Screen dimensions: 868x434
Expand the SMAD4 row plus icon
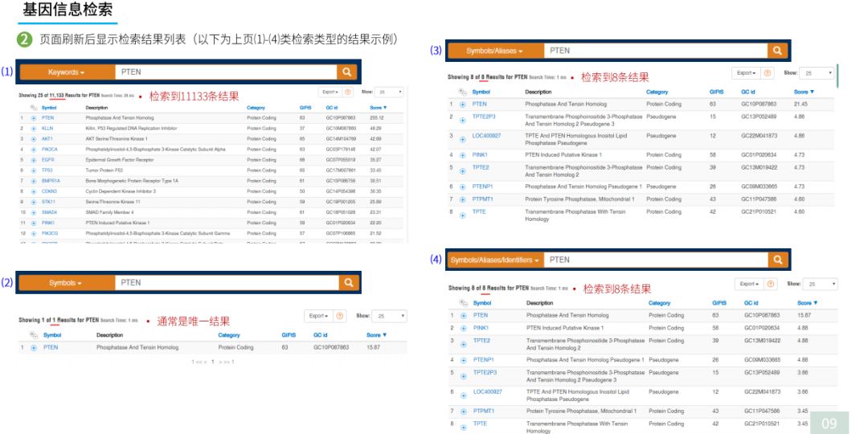[33, 212]
